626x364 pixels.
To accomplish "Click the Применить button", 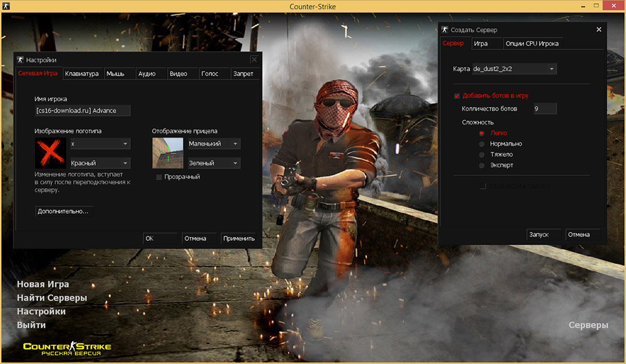I will pyautogui.click(x=239, y=238).
